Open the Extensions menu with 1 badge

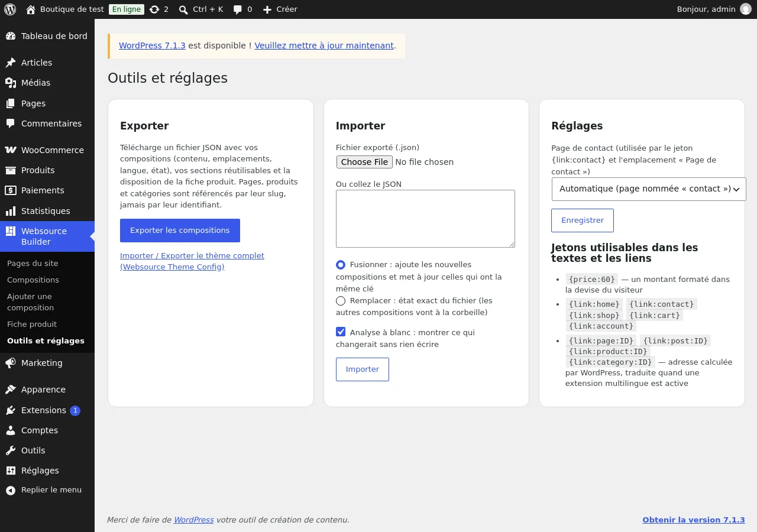point(47,410)
